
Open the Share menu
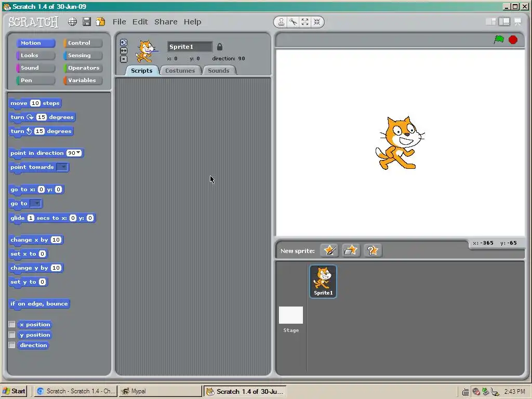(x=166, y=22)
